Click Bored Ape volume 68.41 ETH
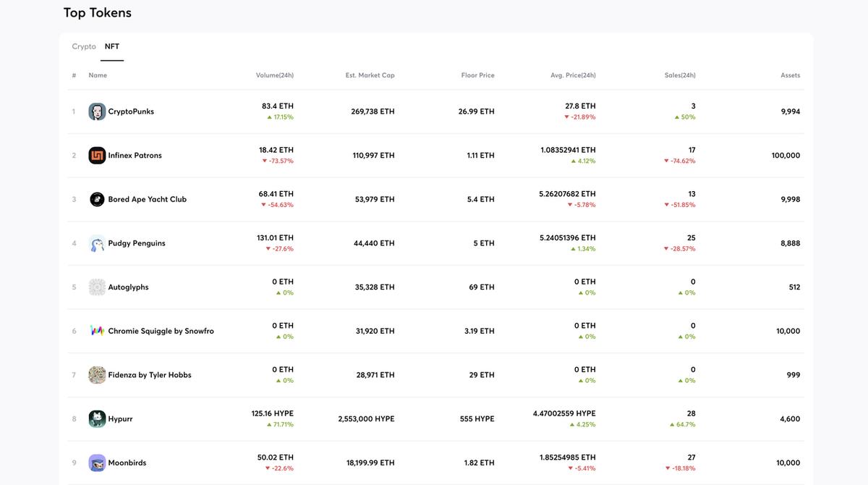 (x=276, y=194)
